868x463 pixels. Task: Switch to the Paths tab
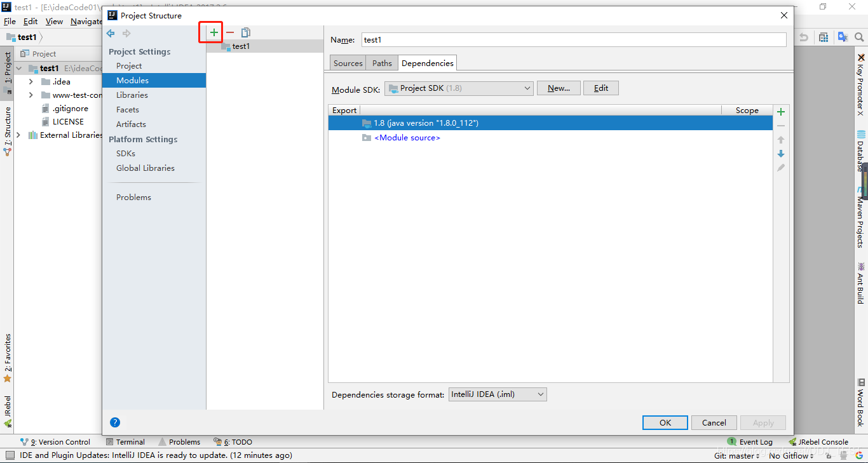pos(382,63)
